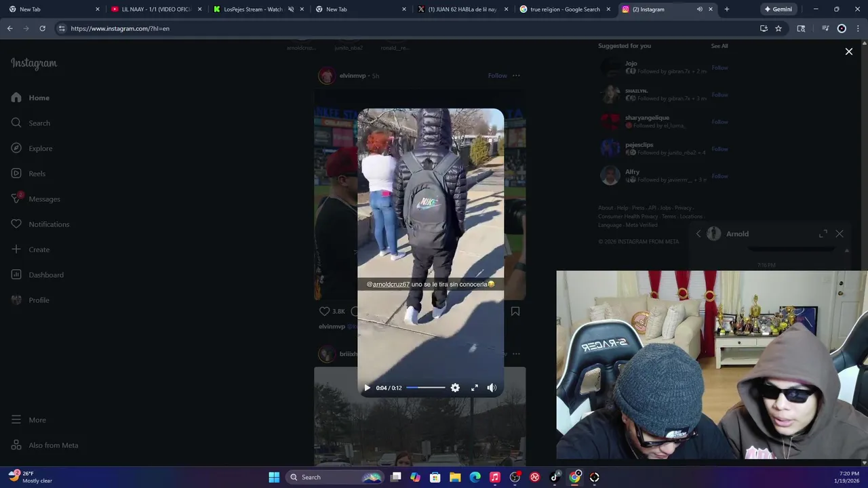Reload the Instagram page
This screenshot has height=488, width=868.
pyautogui.click(x=42, y=28)
